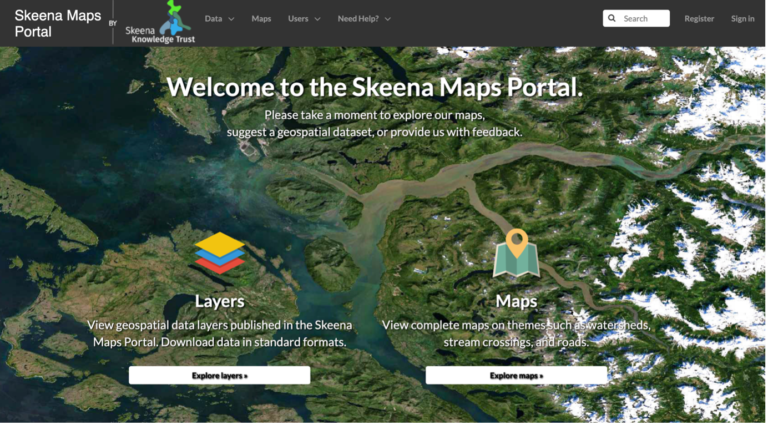Click the stacked Layers icon
768x425 pixels.
point(219,253)
